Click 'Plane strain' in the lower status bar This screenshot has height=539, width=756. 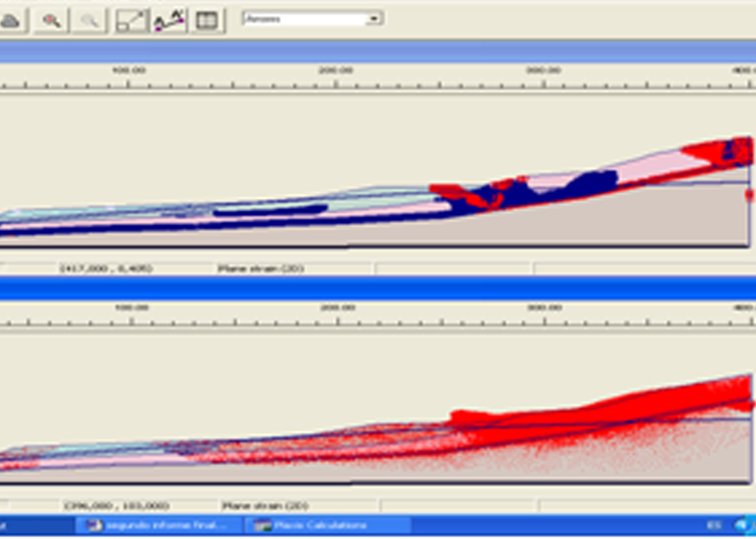tap(264, 505)
